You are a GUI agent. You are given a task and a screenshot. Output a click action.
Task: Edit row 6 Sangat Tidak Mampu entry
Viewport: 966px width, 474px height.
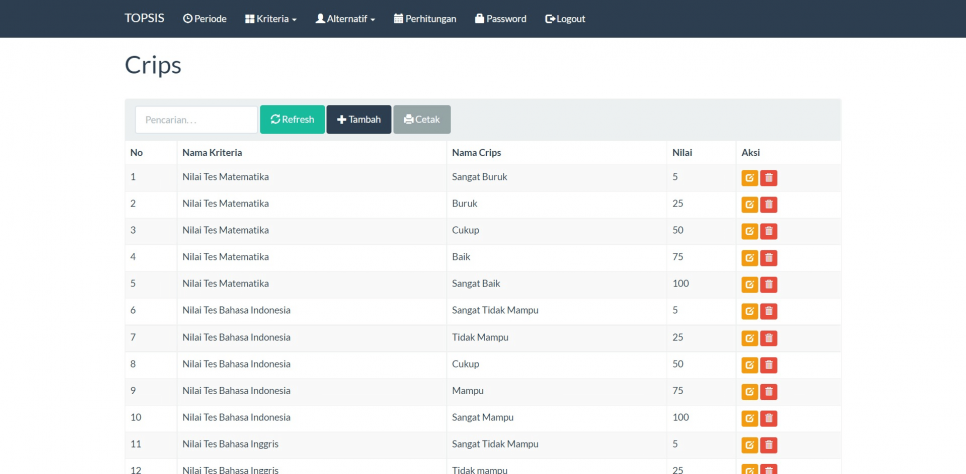tap(749, 311)
